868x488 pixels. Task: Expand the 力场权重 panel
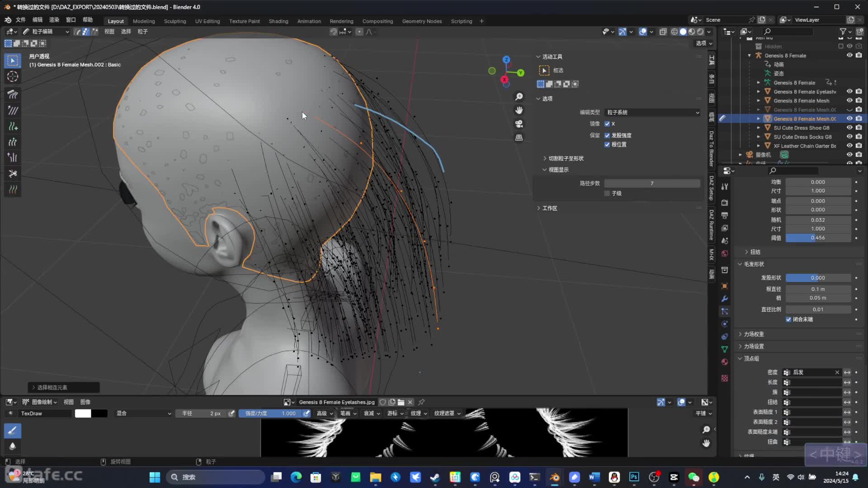(x=754, y=334)
